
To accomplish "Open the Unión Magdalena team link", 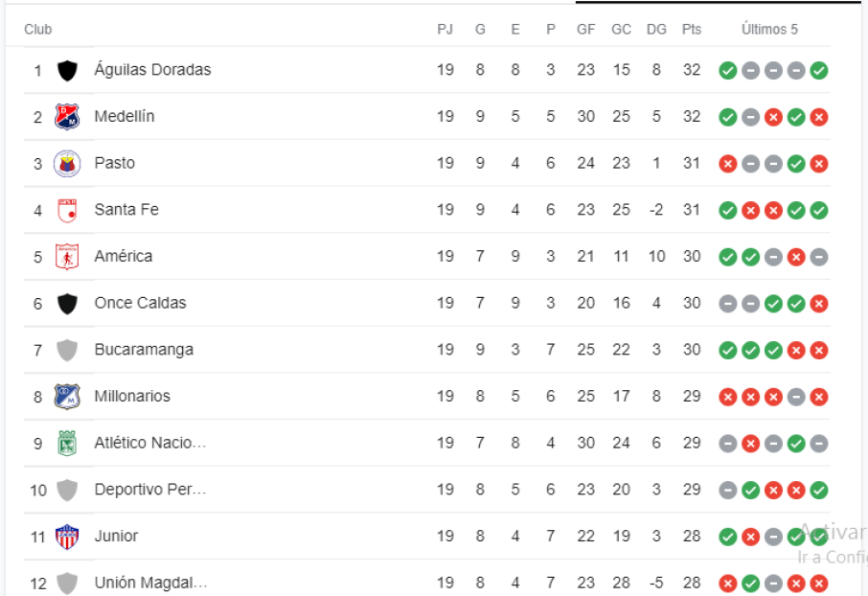I will pos(150,583).
